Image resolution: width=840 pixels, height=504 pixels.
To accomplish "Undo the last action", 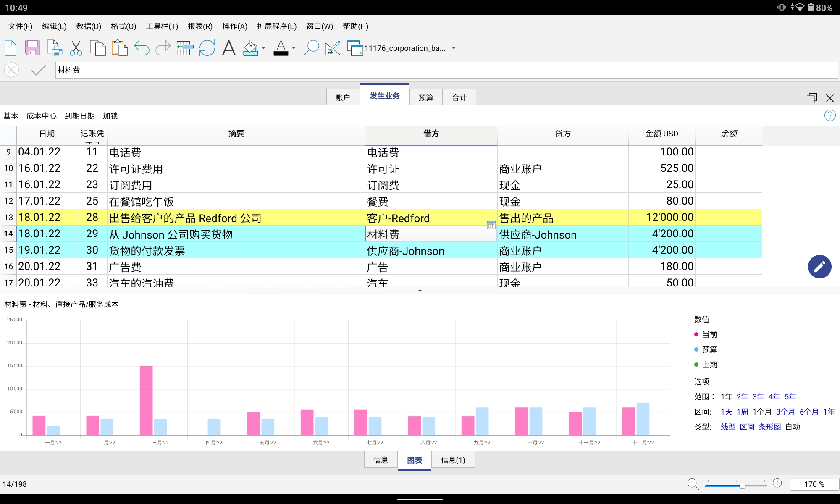I will click(x=142, y=48).
